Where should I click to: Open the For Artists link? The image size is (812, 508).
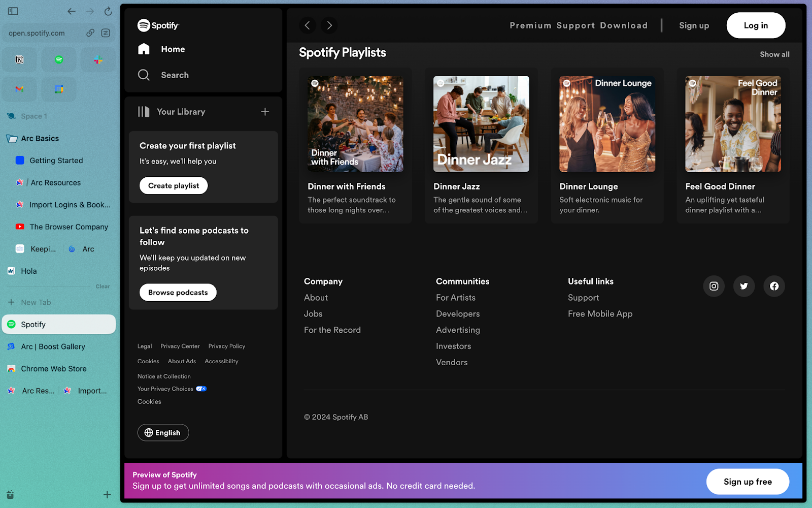pos(456,298)
